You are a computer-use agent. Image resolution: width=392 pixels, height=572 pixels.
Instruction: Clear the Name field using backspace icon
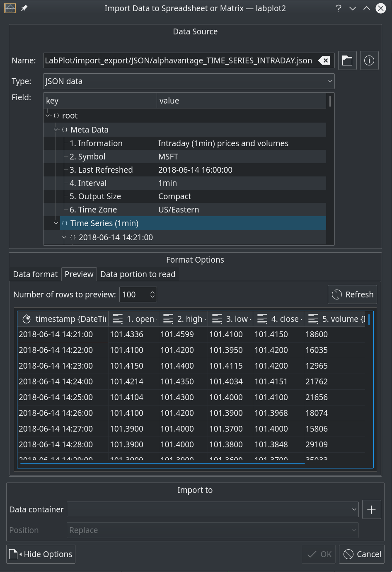(x=324, y=60)
